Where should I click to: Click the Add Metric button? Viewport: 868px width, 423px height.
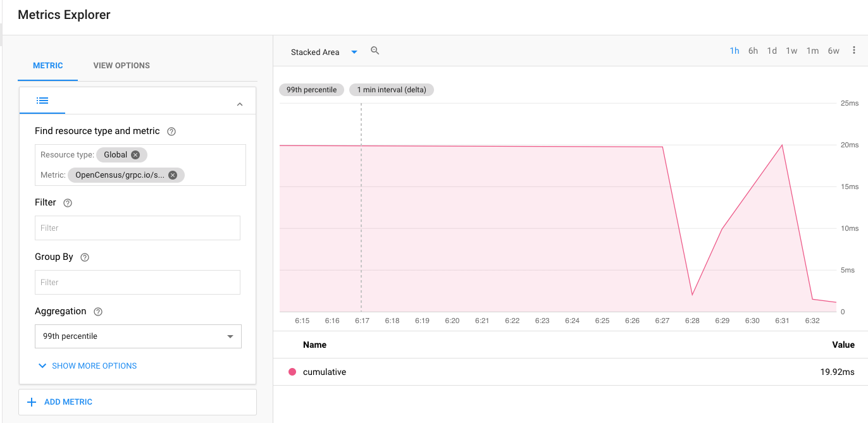coord(61,402)
